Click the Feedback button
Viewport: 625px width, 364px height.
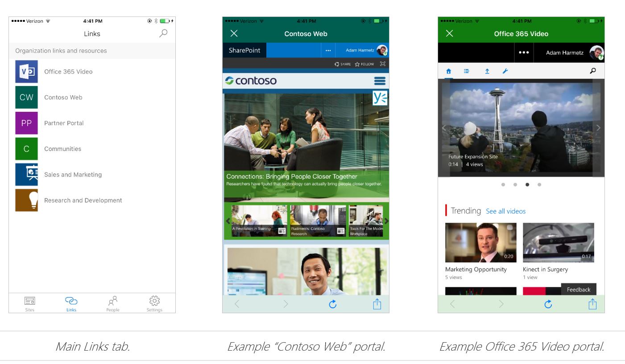579,290
